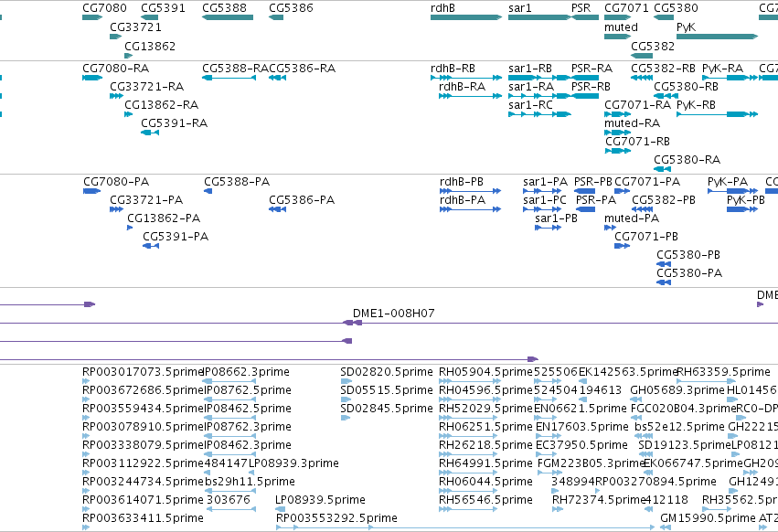Screen dimensions: 778x532
Task: Select transcript CG7080-RA label
Action: coord(115,68)
